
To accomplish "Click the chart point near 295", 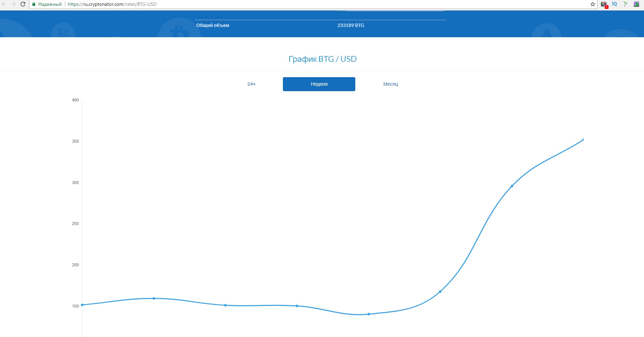I will coord(512,186).
